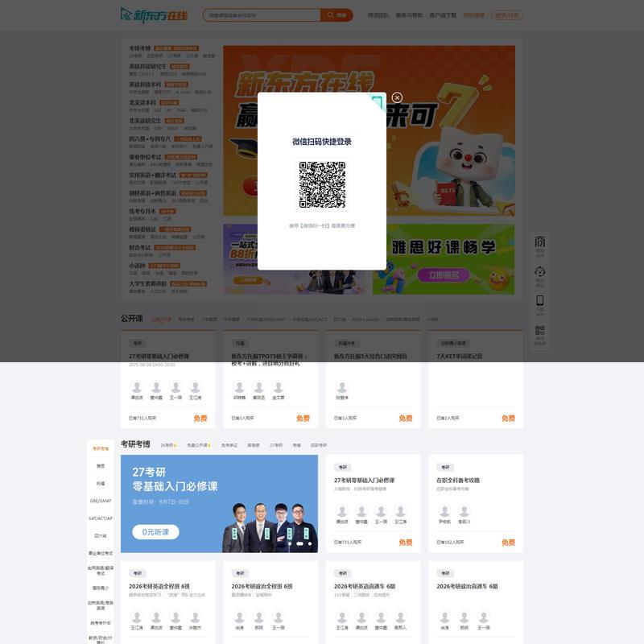644x644 pixels.
Task: Click the 公开课 section heading
Action: [132, 318]
